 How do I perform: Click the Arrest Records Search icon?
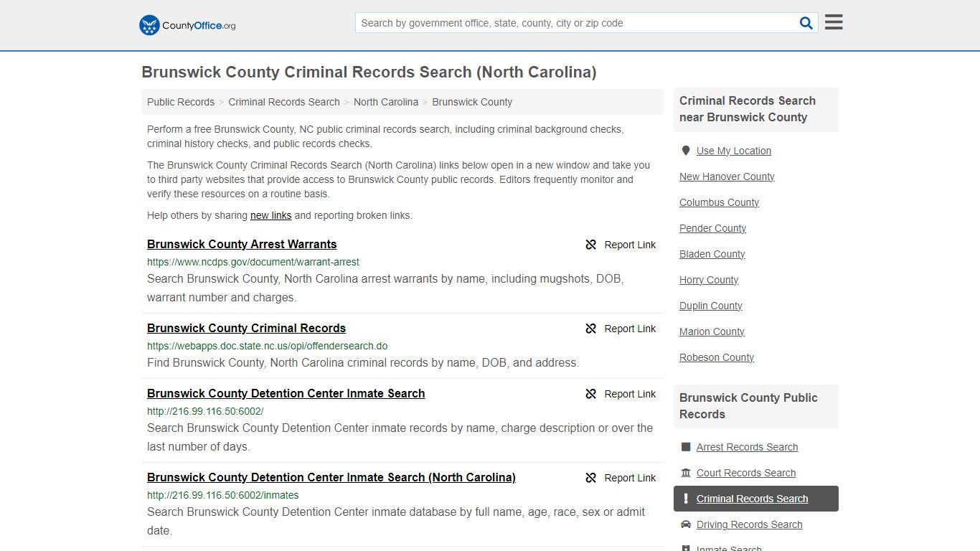point(686,447)
